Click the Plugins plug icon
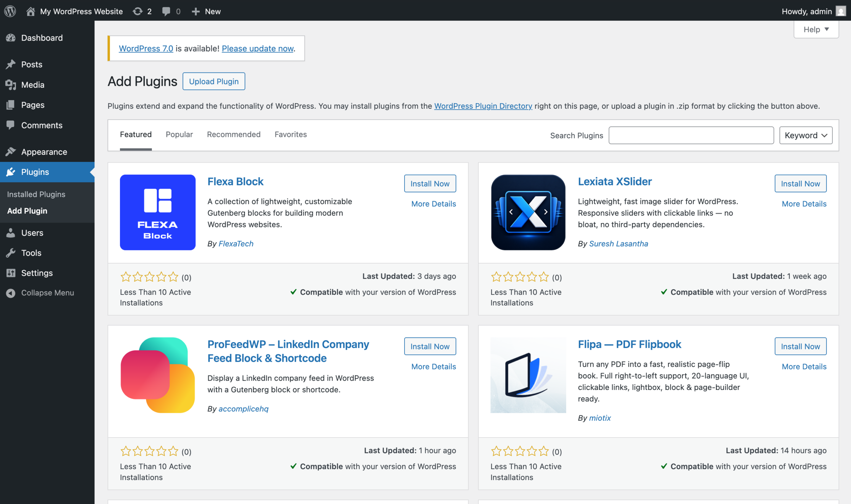This screenshot has height=504, width=851. 11,172
